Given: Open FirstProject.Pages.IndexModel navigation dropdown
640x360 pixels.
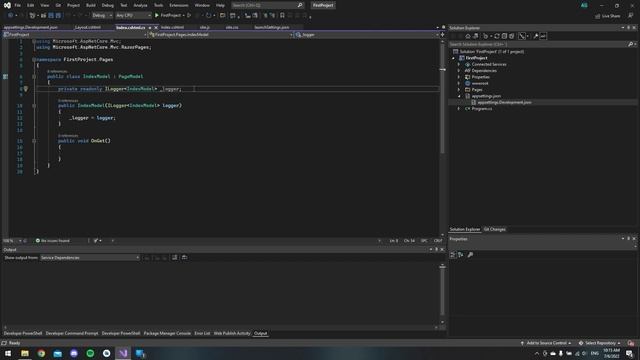Looking at the screenshot, I should (x=220, y=35).
